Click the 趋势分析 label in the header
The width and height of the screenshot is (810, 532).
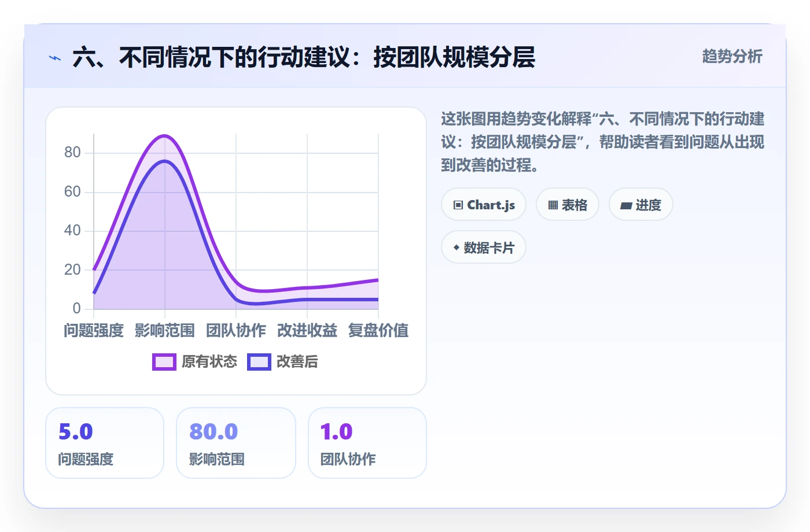coord(732,57)
